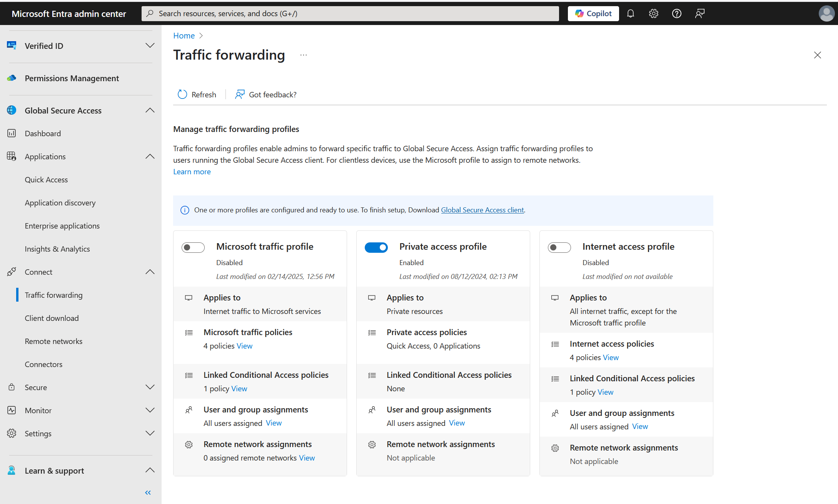Open Global Secure Access client link
Viewport: 838px width, 504px height.
click(482, 210)
